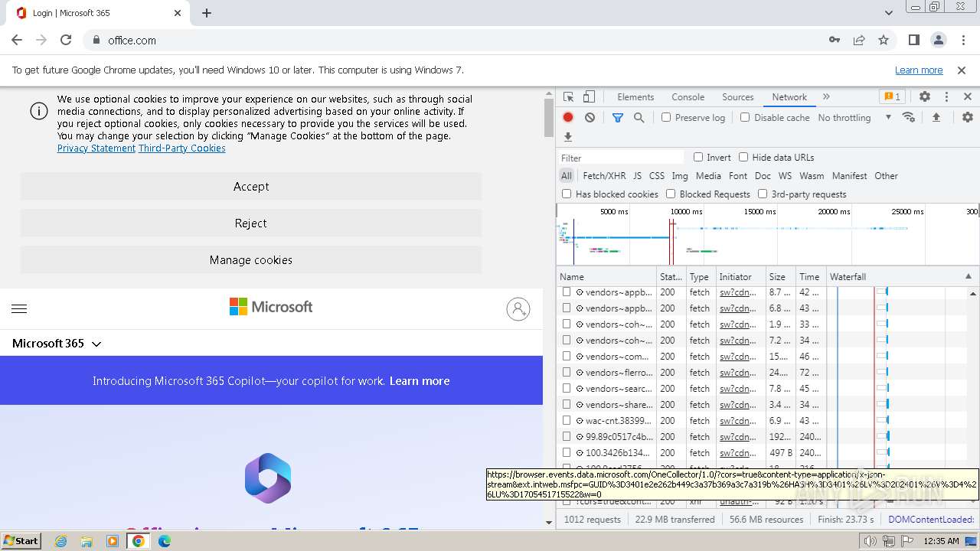Click Manage cookies button

coord(251,260)
